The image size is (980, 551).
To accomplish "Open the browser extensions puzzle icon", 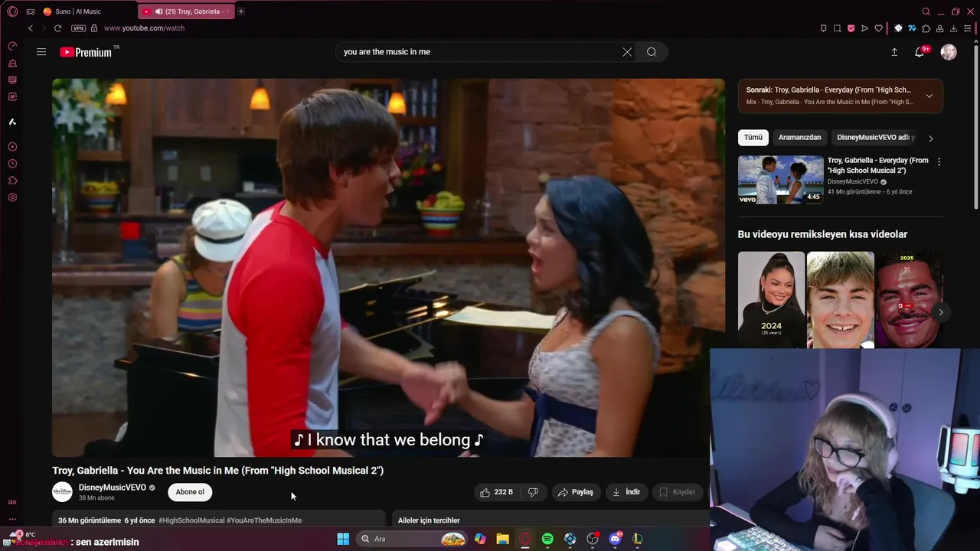I will tap(926, 28).
